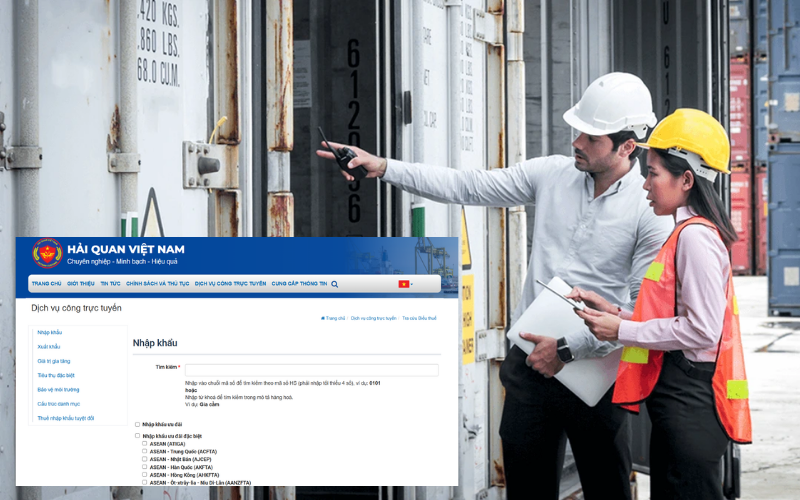
Task: Tick ASEAN - Hồng Kông (AHKFTA) checkbox
Action: (144, 475)
